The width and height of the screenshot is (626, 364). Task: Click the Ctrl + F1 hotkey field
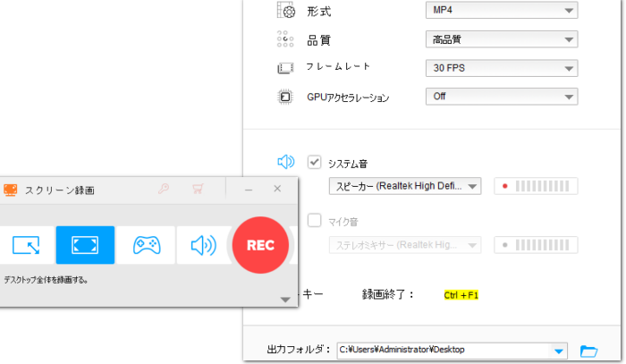462,294
